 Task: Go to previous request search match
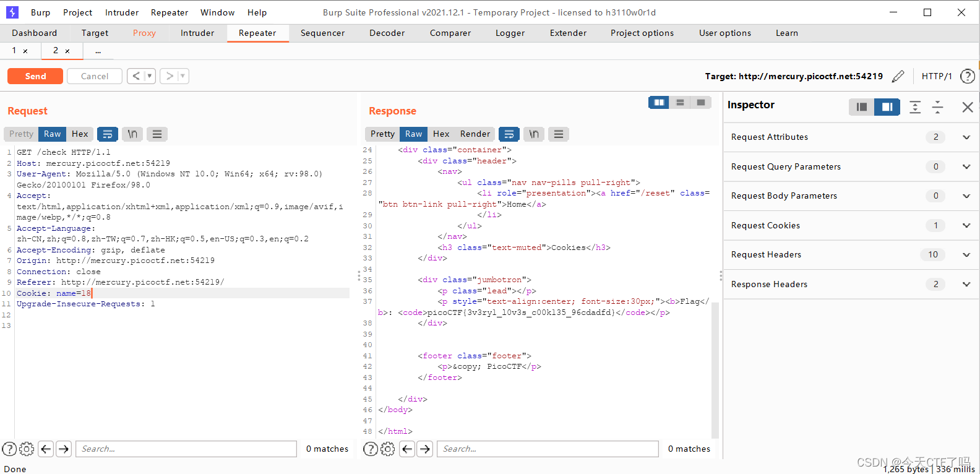46,449
